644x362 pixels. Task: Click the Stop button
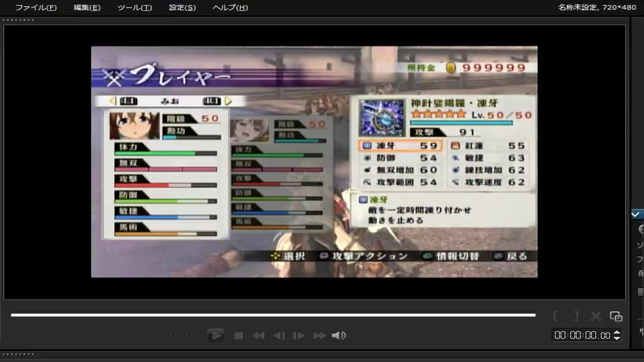(x=238, y=336)
